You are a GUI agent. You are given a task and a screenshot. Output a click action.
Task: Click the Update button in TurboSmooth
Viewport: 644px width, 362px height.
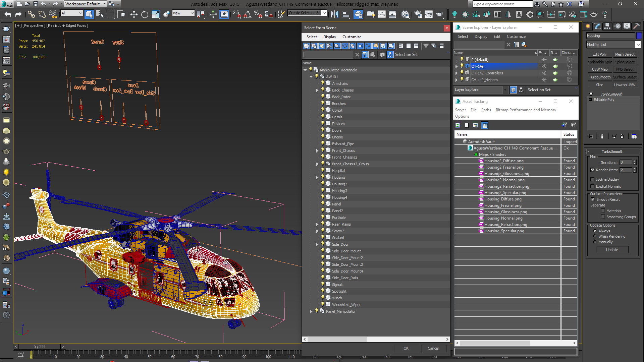tap(612, 250)
